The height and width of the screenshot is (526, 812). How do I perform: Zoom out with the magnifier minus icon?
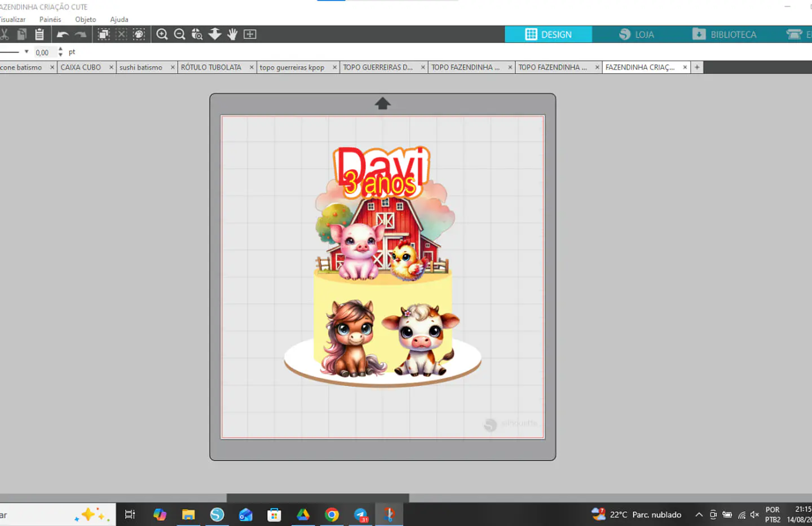tap(180, 34)
